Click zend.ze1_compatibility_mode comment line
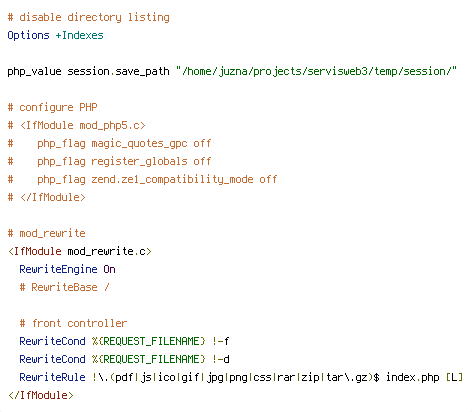Image resolution: width=472 pixels, height=412 pixels. click(x=142, y=179)
